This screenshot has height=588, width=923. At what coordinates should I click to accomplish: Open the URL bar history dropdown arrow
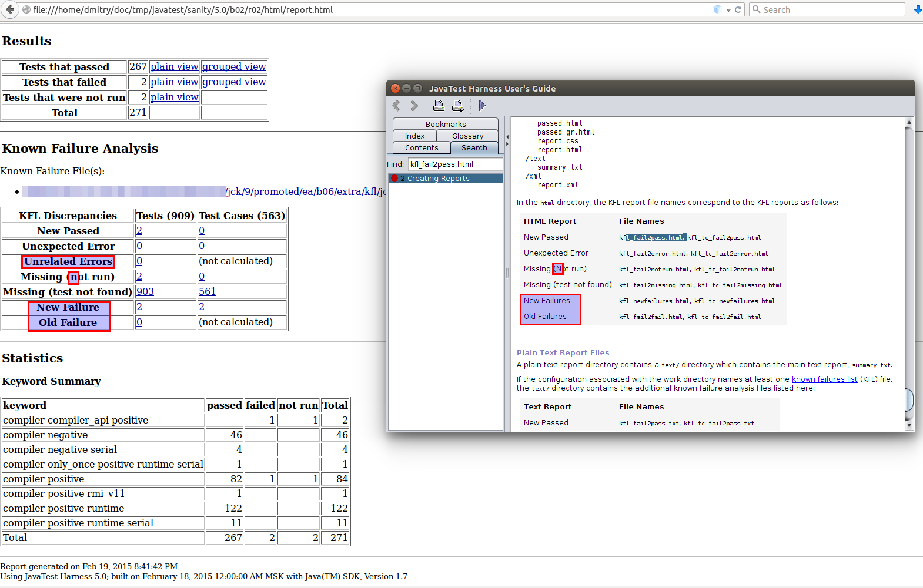click(x=728, y=10)
